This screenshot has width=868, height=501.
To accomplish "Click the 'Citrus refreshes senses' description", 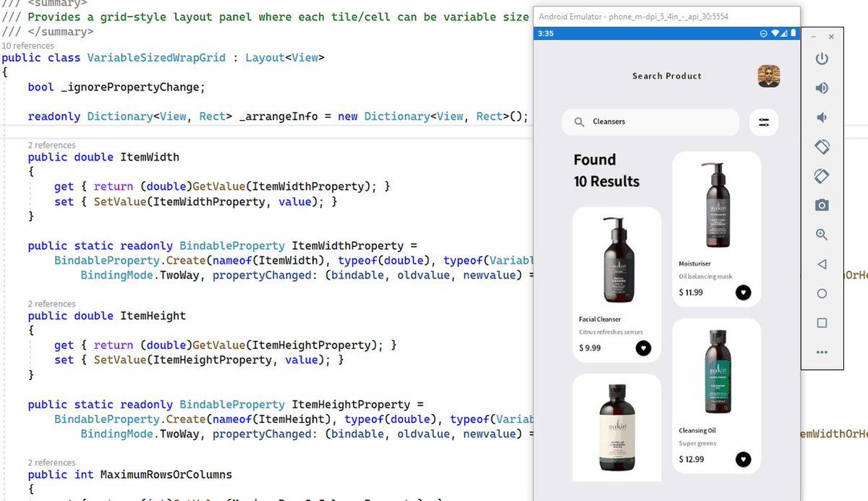I will pyautogui.click(x=610, y=332).
